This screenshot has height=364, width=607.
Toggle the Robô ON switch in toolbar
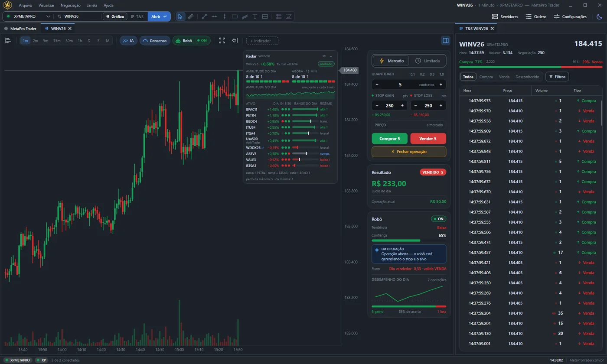[x=191, y=40]
